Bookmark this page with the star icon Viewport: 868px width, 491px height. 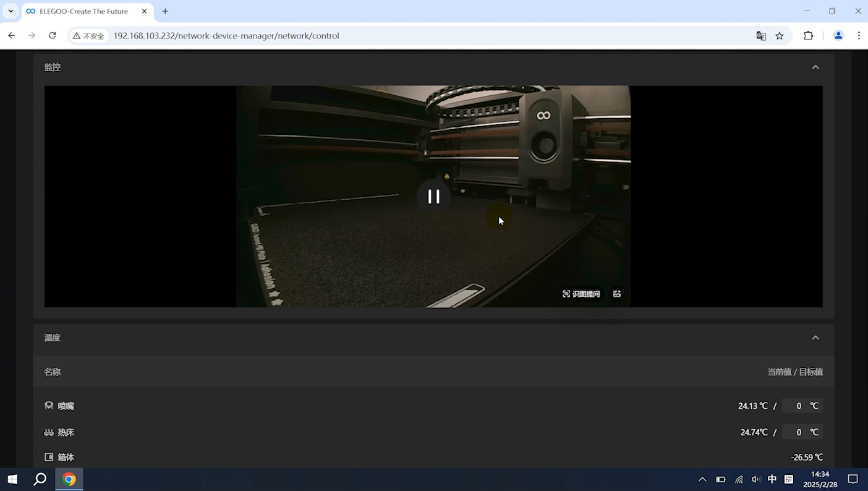780,36
